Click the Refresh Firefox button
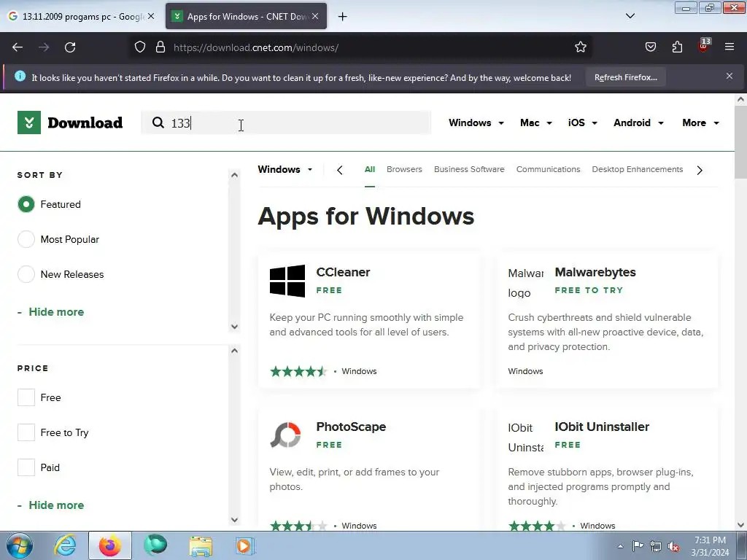This screenshot has height=560, width=747. [625, 77]
